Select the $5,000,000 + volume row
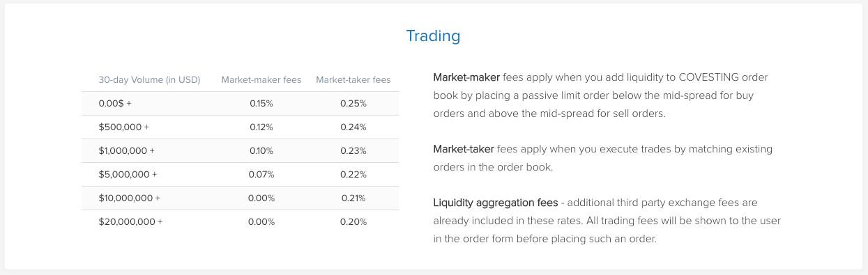Image resolution: width=868 pixels, height=275 pixels. coord(240,174)
